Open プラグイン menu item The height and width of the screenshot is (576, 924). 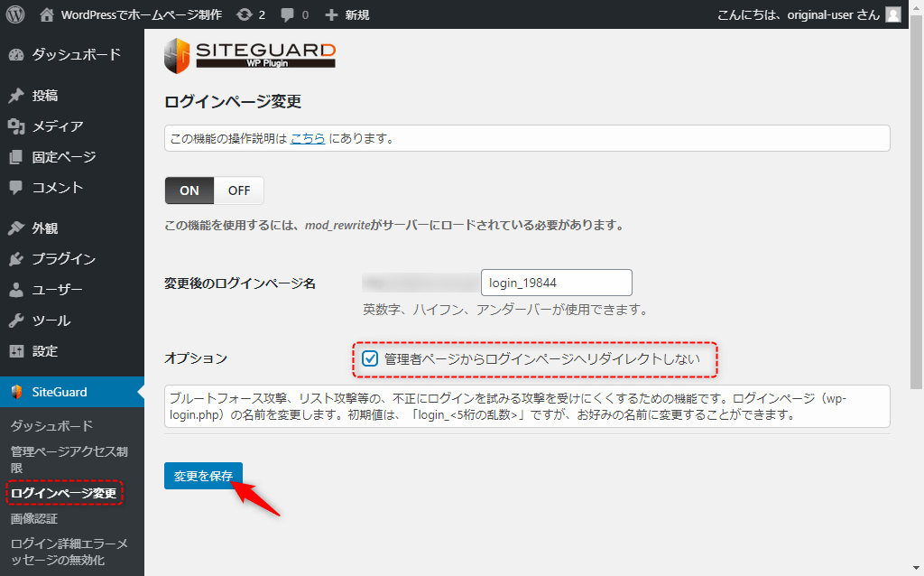72,259
